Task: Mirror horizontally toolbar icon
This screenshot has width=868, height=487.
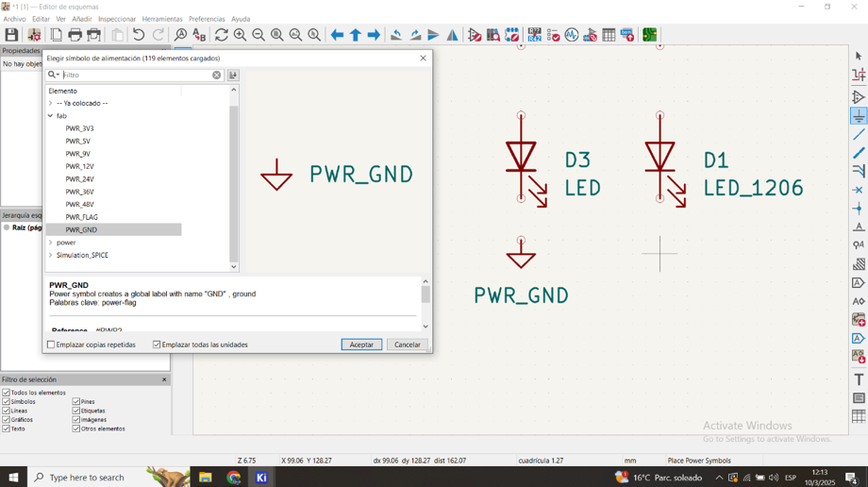Action: [x=452, y=35]
